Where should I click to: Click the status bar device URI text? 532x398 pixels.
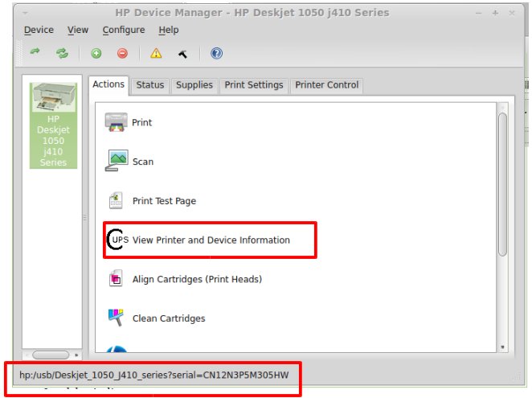[154, 375]
